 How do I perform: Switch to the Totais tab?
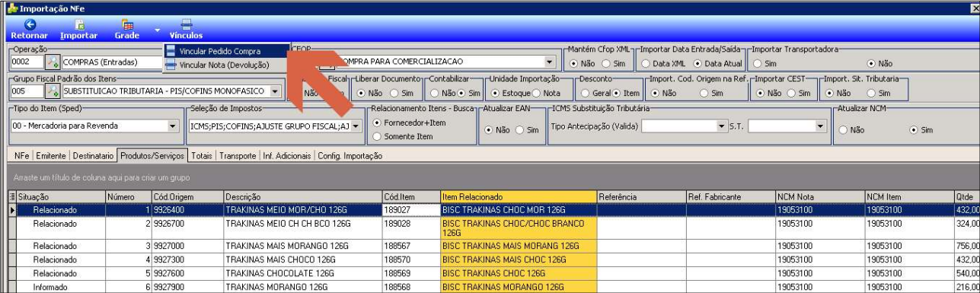pyautogui.click(x=202, y=156)
